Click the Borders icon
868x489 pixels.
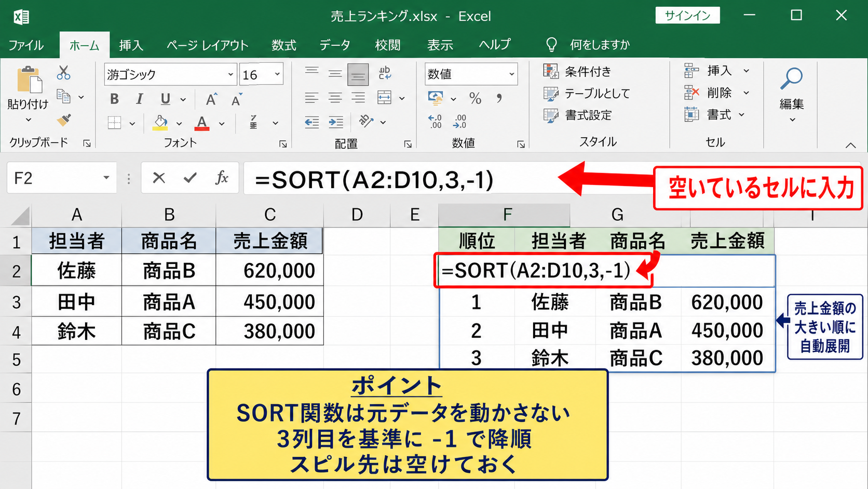click(x=114, y=123)
